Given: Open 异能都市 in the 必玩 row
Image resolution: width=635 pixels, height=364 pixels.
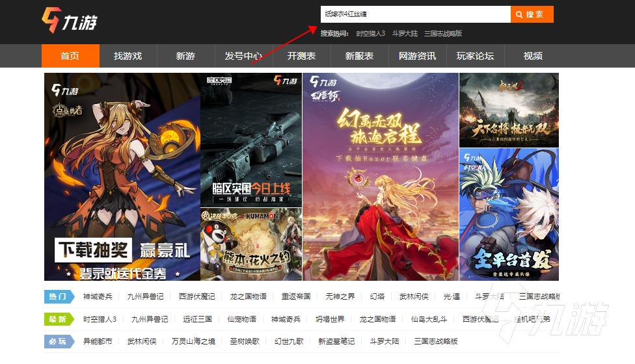Looking at the screenshot, I should [98, 341].
